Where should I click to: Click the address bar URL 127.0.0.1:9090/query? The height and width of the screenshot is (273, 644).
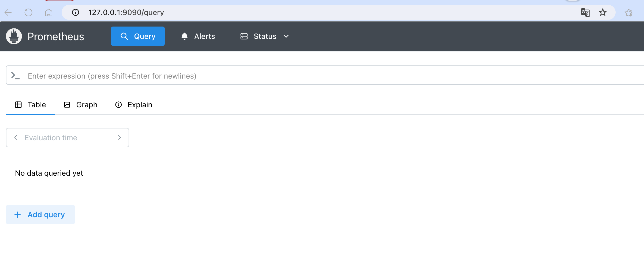(x=126, y=12)
